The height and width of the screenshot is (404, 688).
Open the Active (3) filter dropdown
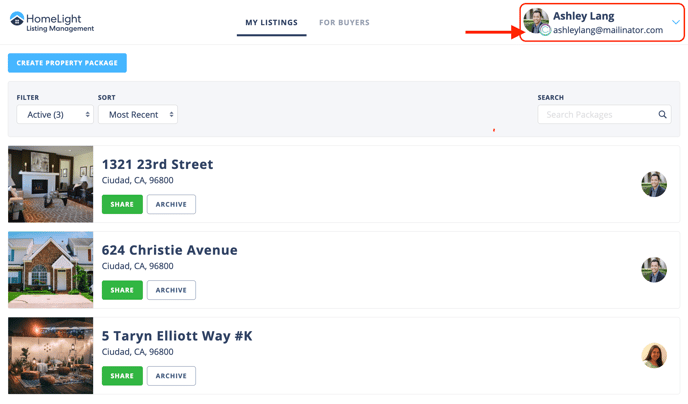(x=55, y=114)
